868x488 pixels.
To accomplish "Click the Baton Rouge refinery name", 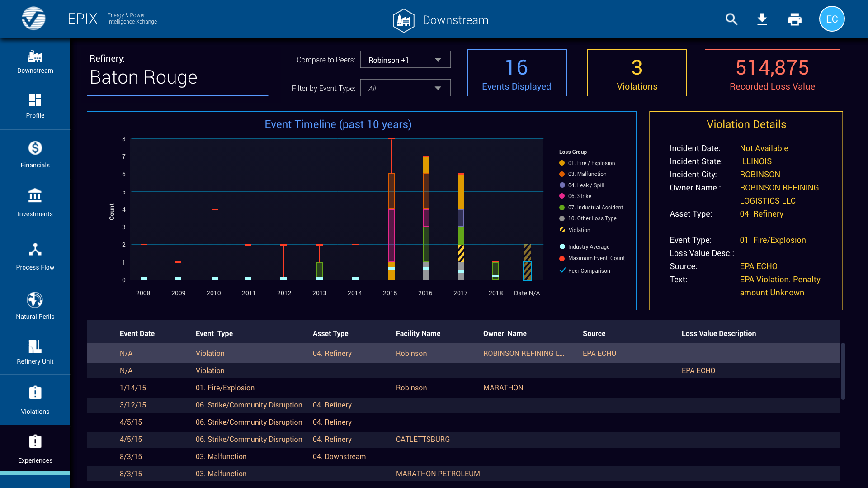I will 143,77.
